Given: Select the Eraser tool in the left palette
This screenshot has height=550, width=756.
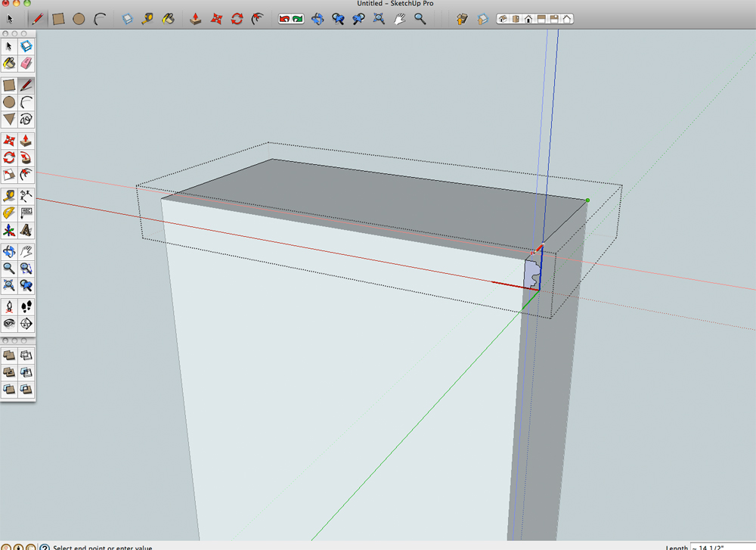Looking at the screenshot, I should [x=26, y=64].
